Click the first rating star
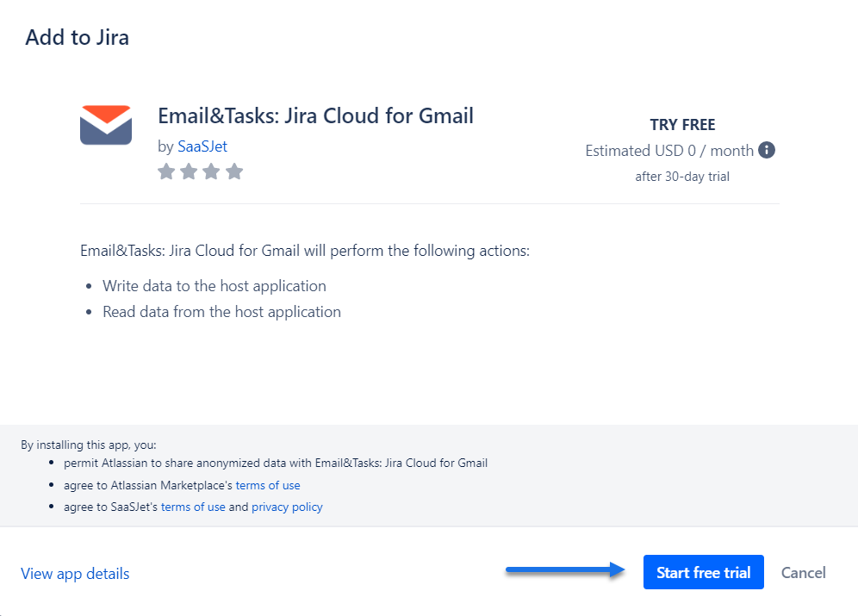The height and width of the screenshot is (616, 858). pos(166,172)
